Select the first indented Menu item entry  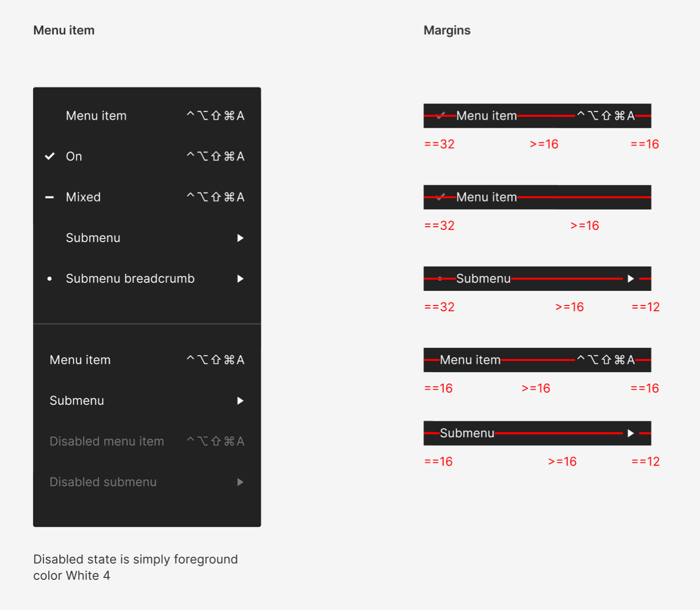click(x=96, y=116)
